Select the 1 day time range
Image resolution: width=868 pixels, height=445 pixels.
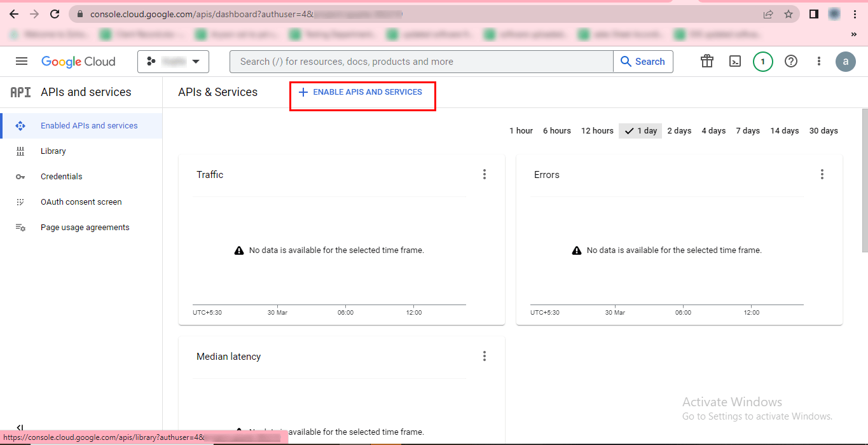pyautogui.click(x=640, y=131)
